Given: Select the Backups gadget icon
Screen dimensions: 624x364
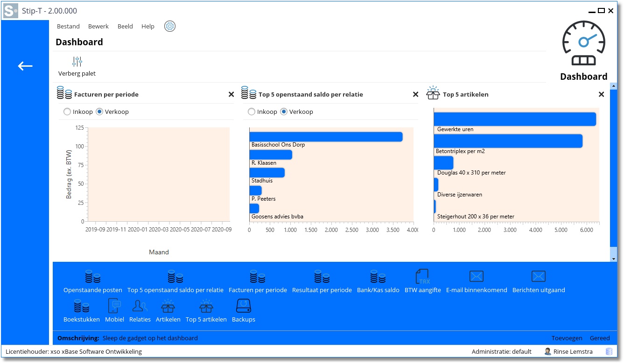Looking at the screenshot, I should (243, 307).
